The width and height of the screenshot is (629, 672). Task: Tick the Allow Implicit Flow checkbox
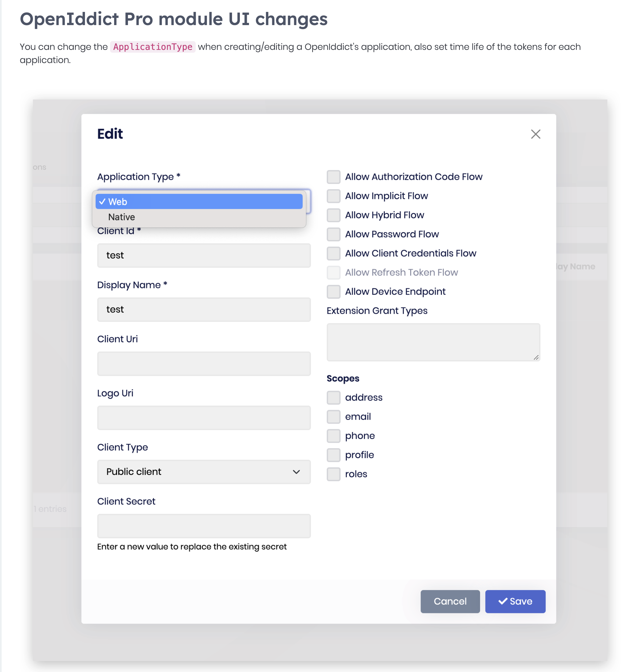(x=333, y=196)
